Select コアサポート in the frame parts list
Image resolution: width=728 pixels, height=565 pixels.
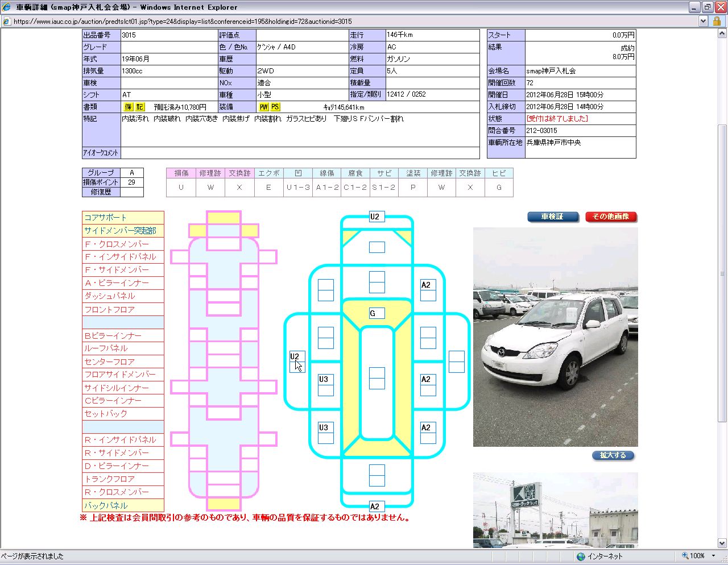click(123, 218)
